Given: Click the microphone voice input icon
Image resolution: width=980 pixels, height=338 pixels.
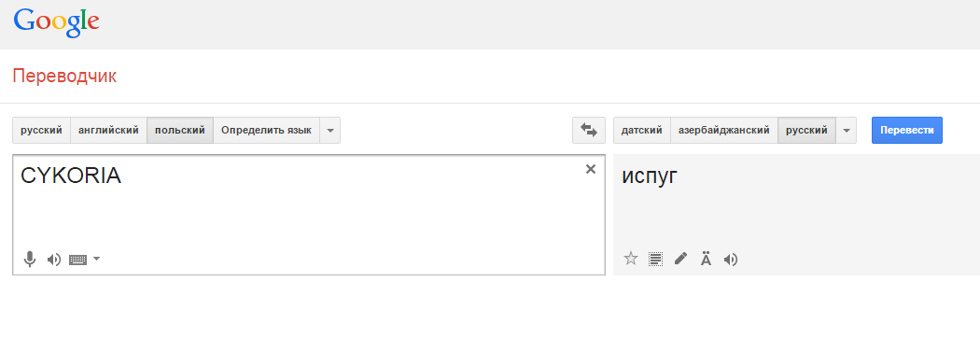Looking at the screenshot, I should [x=29, y=259].
